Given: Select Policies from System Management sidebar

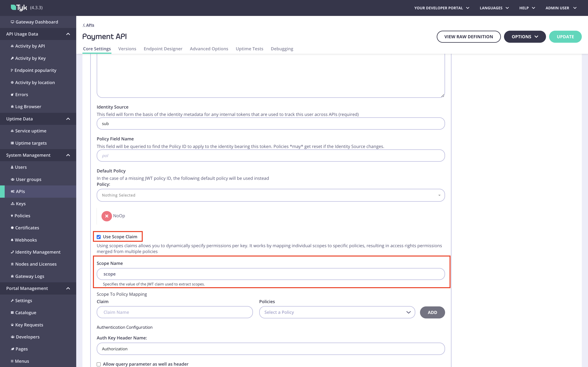Looking at the screenshot, I should [22, 216].
